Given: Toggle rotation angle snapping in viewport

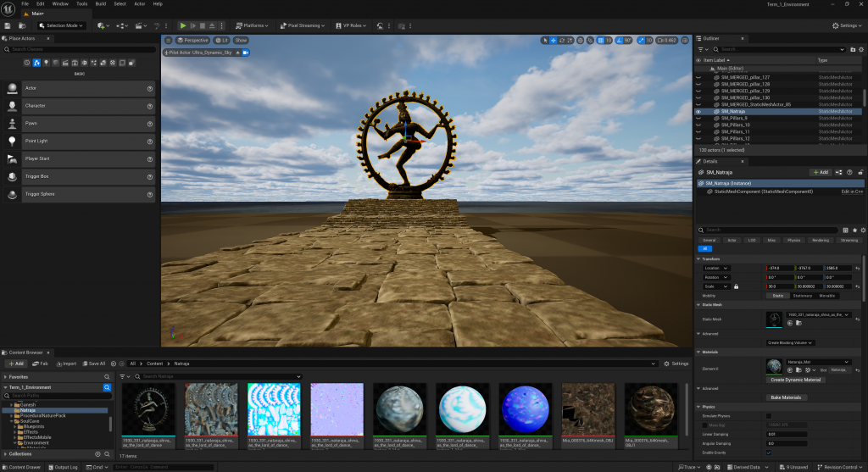Looking at the screenshot, I should click(620, 41).
